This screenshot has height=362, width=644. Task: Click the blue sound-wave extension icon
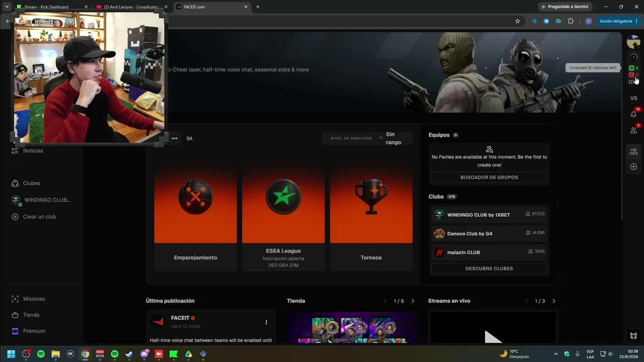(x=534, y=21)
